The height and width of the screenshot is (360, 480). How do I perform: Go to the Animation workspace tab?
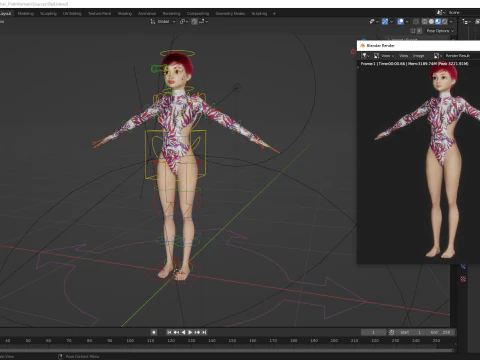tap(147, 14)
